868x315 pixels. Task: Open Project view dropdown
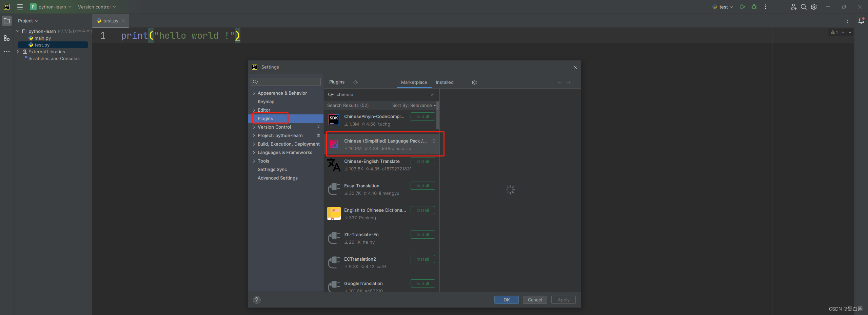tap(28, 21)
